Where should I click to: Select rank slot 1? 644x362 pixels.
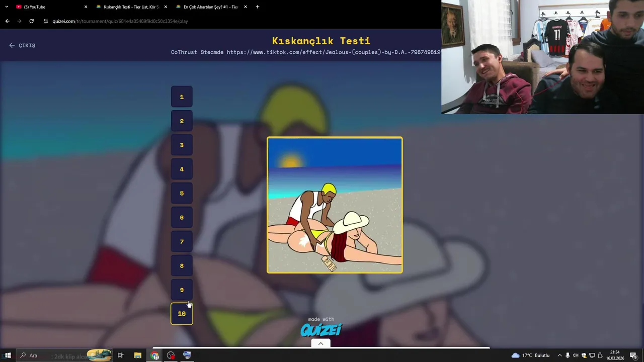click(x=182, y=97)
